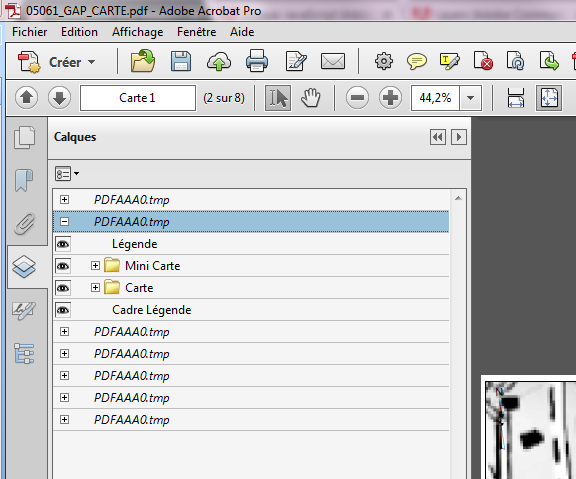Send file by email envelope icon

(x=333, y=61)
